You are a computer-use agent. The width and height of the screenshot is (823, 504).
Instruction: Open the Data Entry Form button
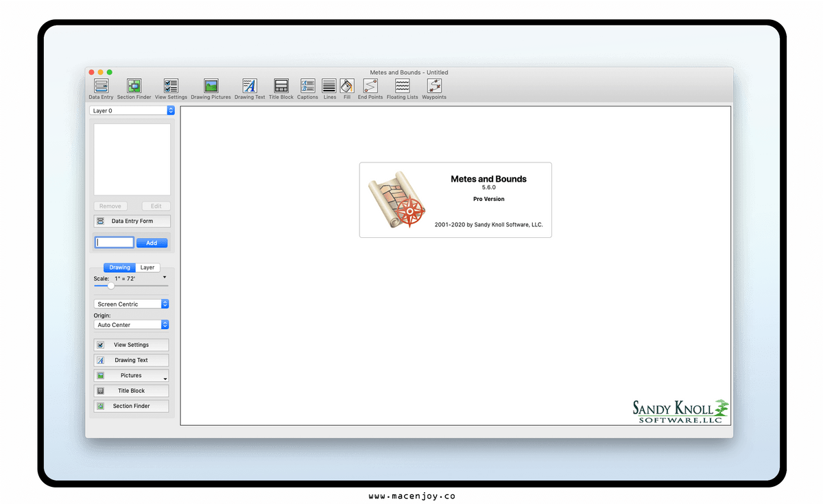tap(132, 221)
